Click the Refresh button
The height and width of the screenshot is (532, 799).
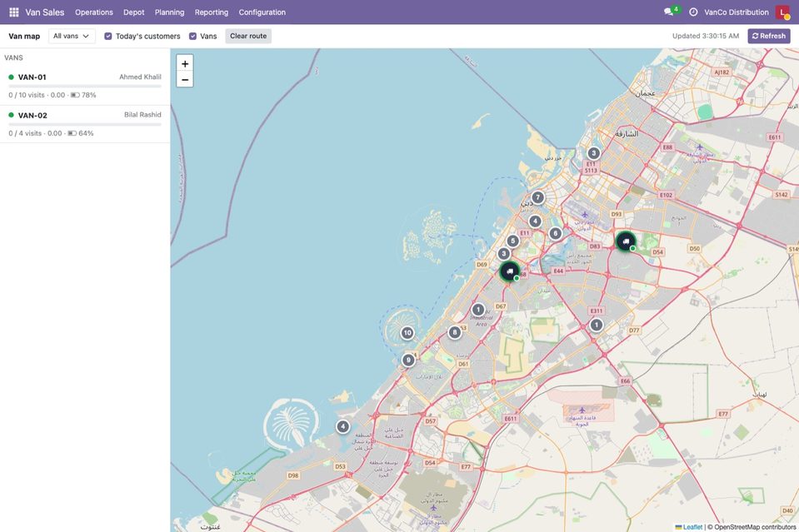pos(769,36)
